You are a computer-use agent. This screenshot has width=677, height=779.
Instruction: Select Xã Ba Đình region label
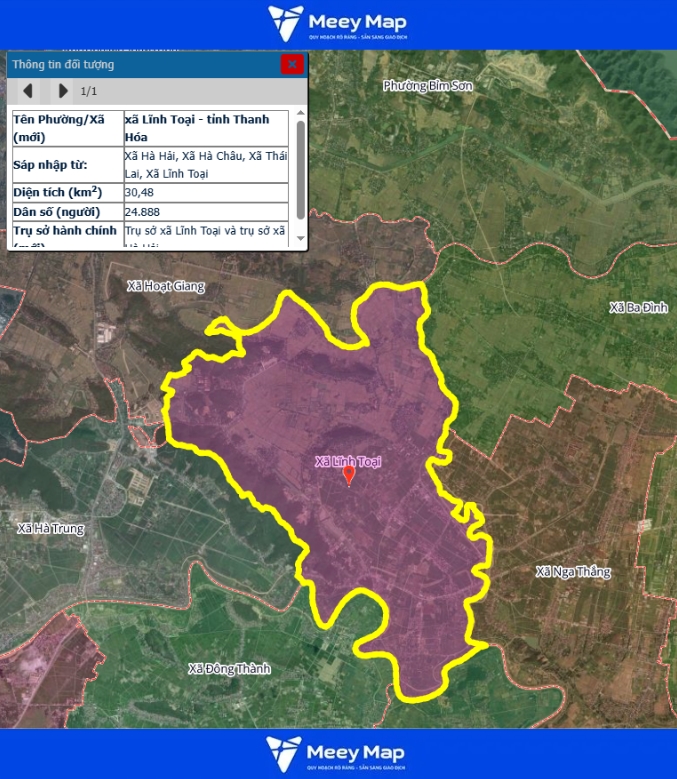click(x=637, y=307)
